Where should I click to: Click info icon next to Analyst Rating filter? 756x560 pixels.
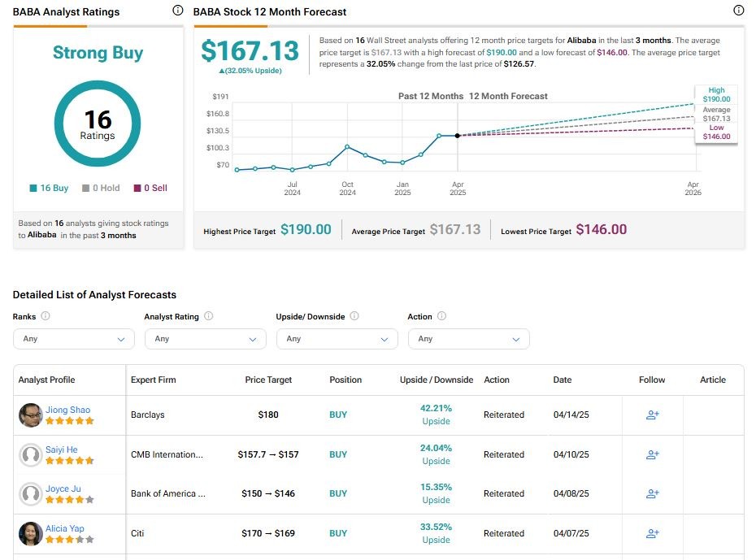point(209,316)
